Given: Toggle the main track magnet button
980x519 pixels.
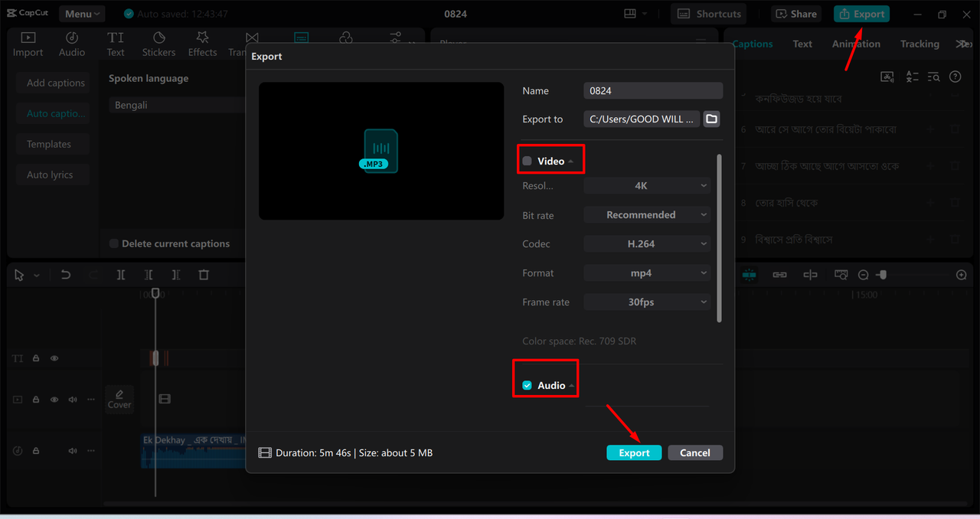Looking at the screenshot, I should [749, 275].
